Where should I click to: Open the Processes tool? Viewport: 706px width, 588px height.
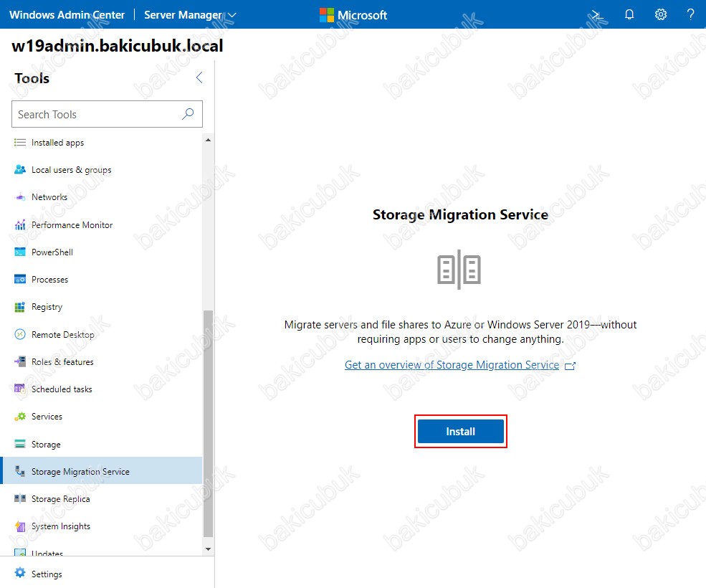[49, 280]
